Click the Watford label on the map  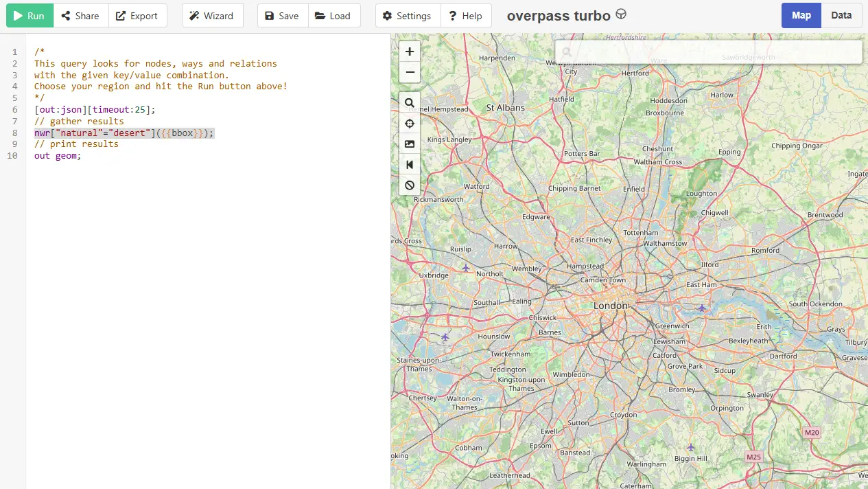(x=477, y=186)
